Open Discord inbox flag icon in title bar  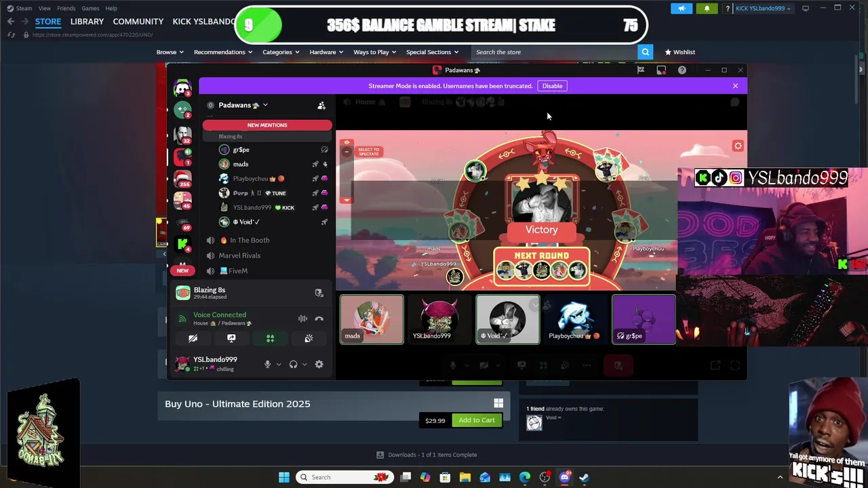click(x=641, y=70)
